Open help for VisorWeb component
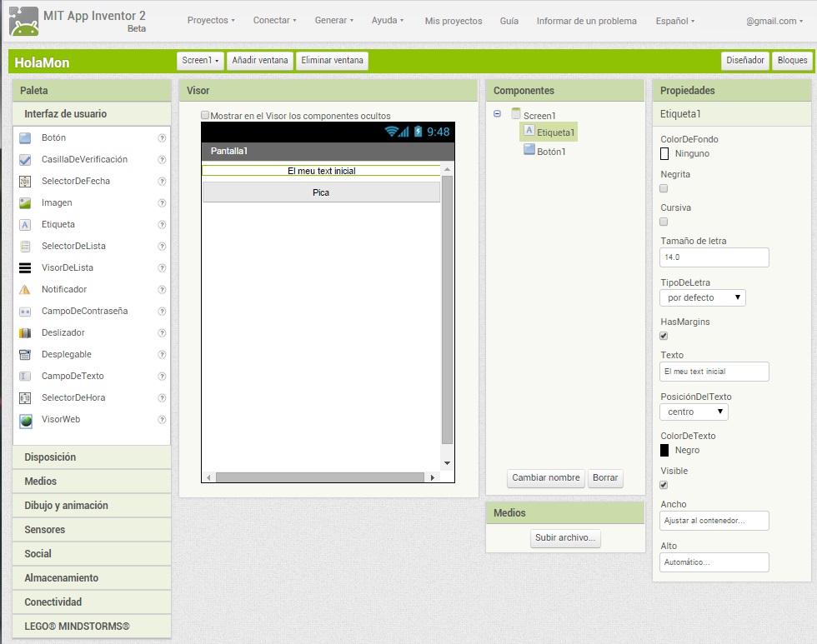Image resolution: width=817 pixels, height=644 pixels. (x=162, y=420)
